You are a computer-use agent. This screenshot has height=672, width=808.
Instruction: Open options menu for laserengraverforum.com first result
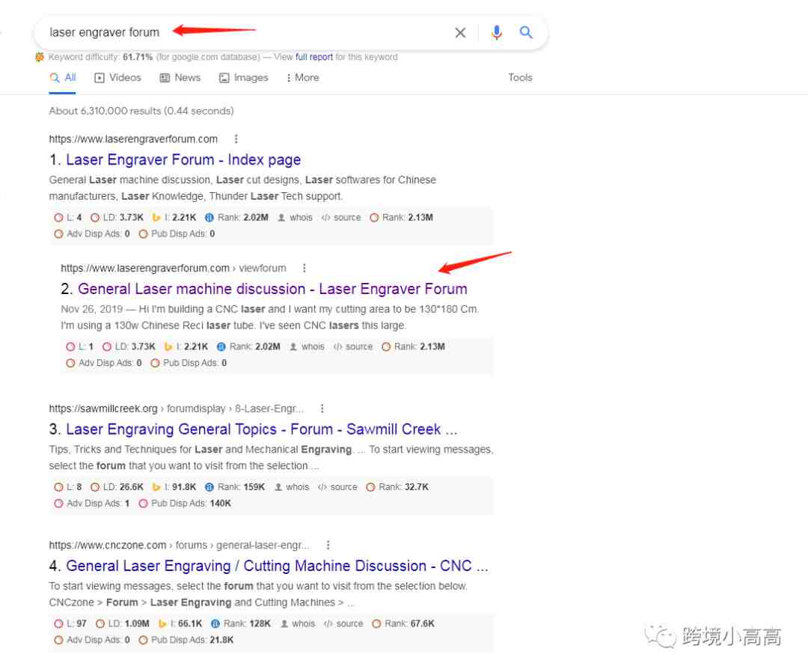coord(236,138)
